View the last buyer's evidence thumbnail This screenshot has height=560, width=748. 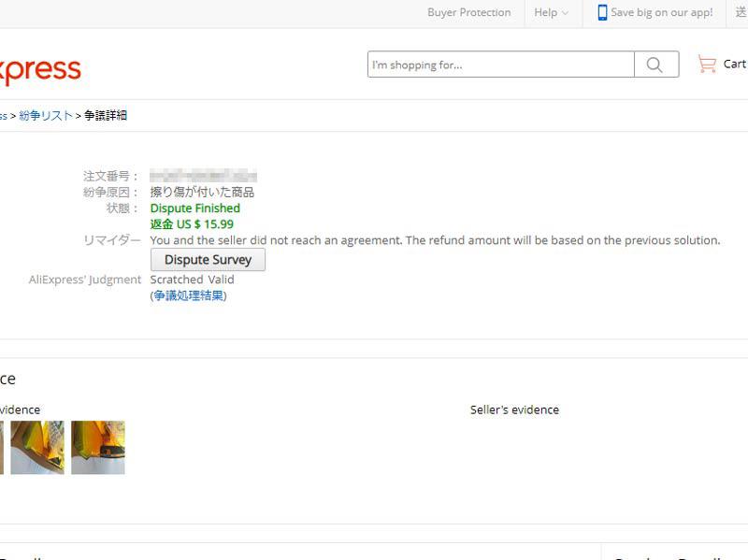tap(98, 448)
